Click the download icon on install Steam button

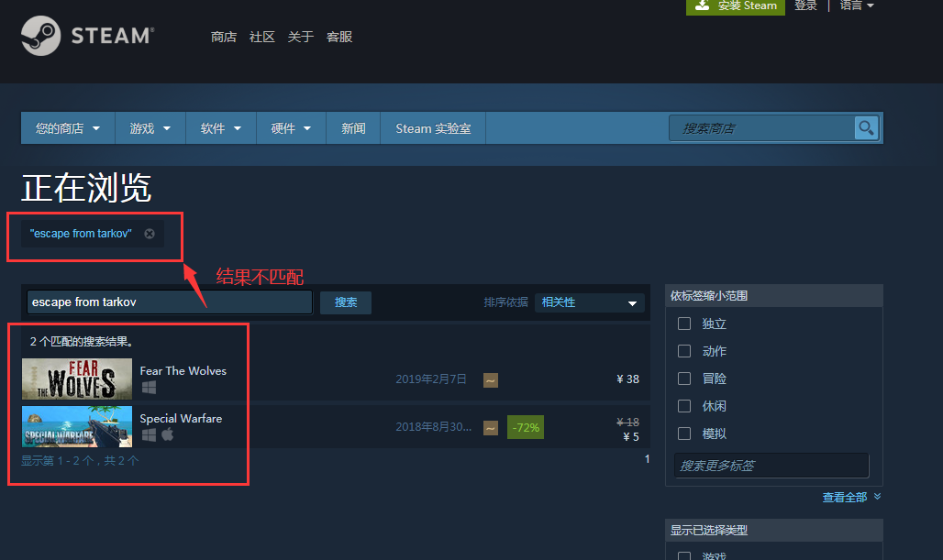(702, 5)
